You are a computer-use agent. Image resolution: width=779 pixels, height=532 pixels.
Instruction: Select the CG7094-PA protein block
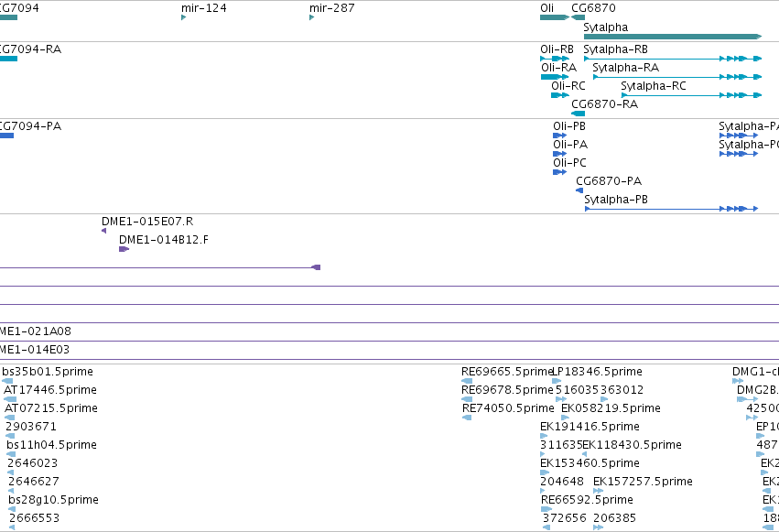[x=6, y=136]
